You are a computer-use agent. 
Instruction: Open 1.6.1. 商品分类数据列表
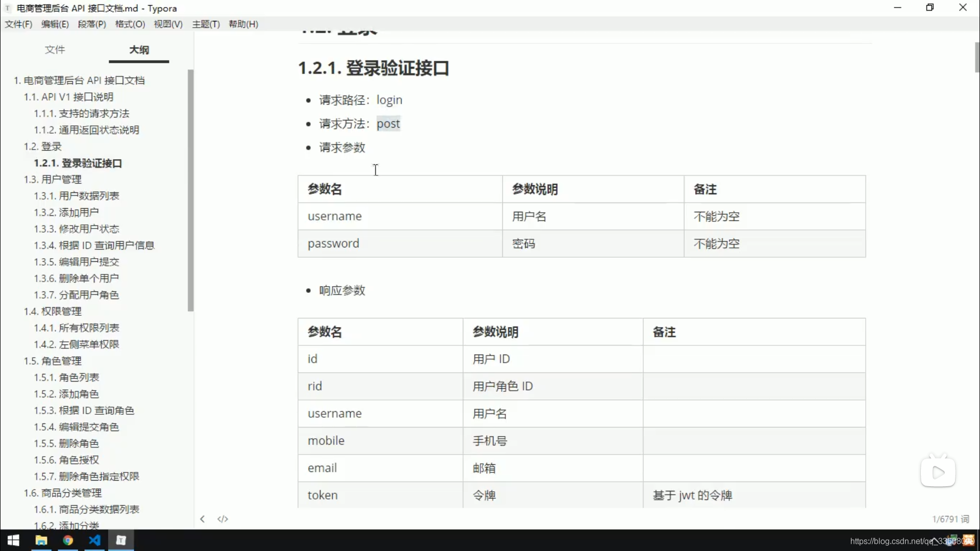coord(87,509)
